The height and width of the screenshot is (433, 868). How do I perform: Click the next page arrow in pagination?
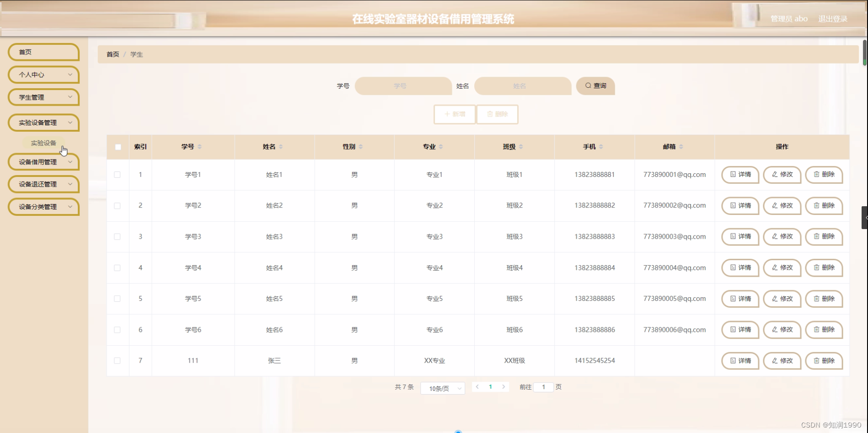click(x=504, y=386)
